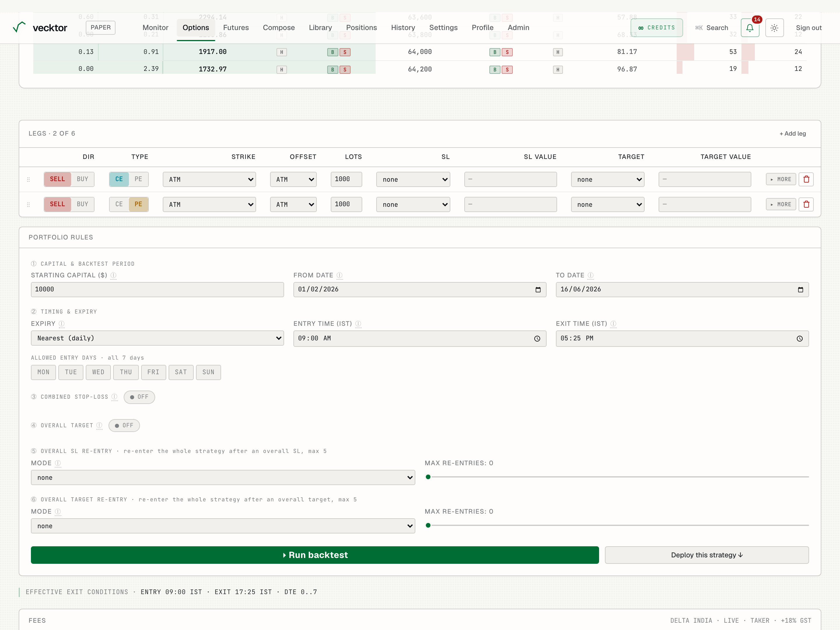
Task: Toggle FRI in allowed entry days
Action: coord(153,372)
